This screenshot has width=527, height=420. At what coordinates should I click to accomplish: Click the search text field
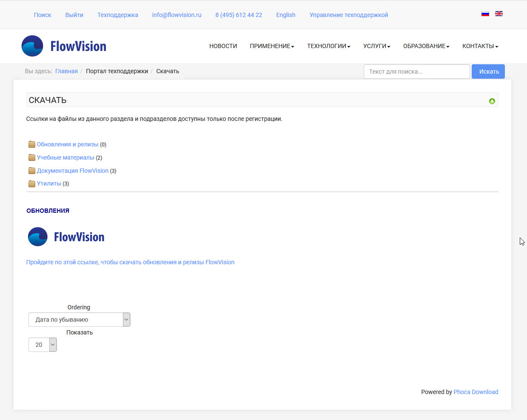[417, 71]
